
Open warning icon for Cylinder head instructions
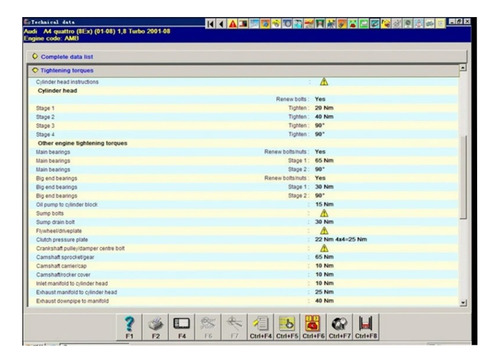click(x=324, y=82)
